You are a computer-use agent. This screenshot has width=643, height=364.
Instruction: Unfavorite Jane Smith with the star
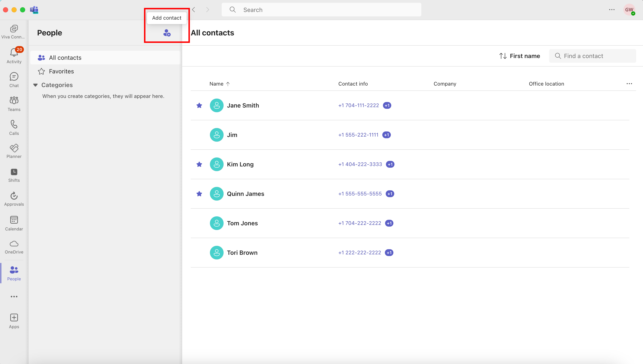pyautogui.click(x=199, y=105)
